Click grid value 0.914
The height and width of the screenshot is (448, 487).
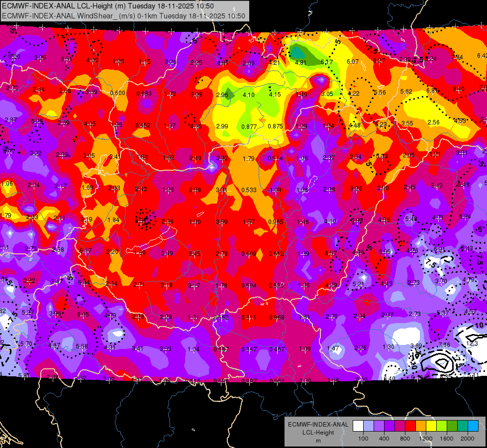(275, 158)
